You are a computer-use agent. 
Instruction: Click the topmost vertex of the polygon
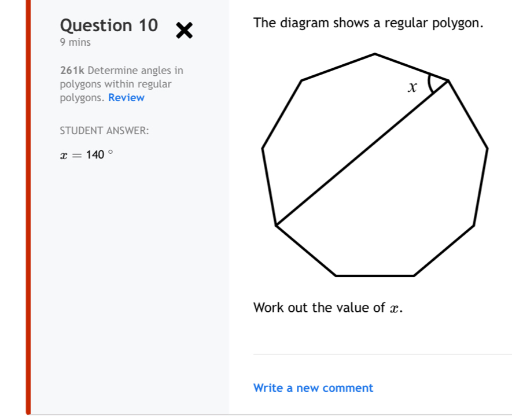[x=375, y=54]
